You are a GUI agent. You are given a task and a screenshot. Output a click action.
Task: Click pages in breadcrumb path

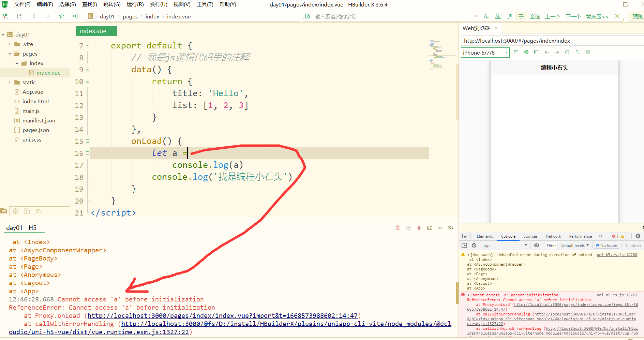coord(130,16)
